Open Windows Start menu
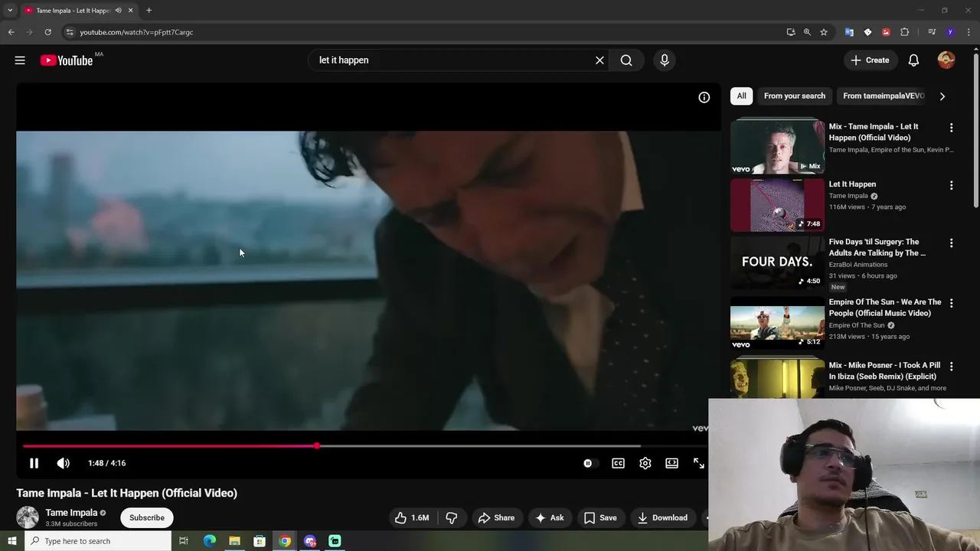The height and width of the screenshot is (551, 980). (x=11, y=541)
